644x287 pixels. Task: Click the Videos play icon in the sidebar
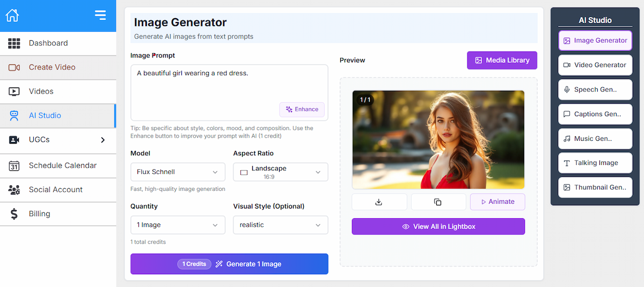pos(14,91)
